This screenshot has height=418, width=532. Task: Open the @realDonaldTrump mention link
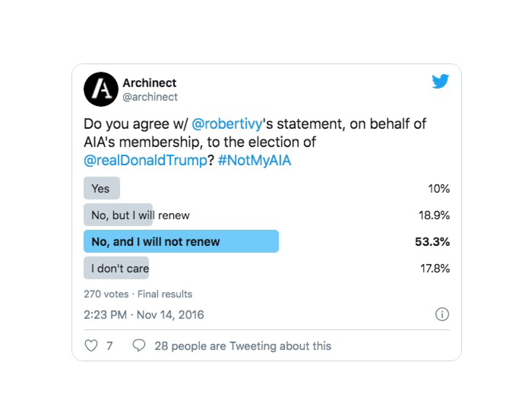tap(146, 160)
